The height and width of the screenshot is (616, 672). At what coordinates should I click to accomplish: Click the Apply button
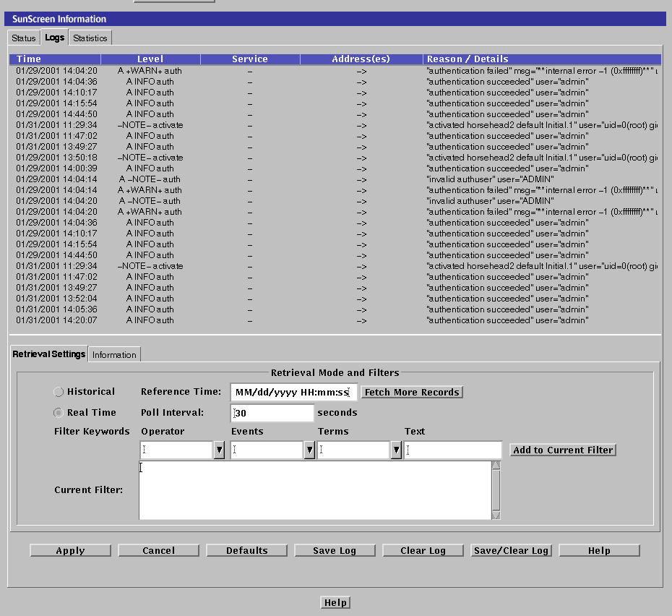(70, 550)
